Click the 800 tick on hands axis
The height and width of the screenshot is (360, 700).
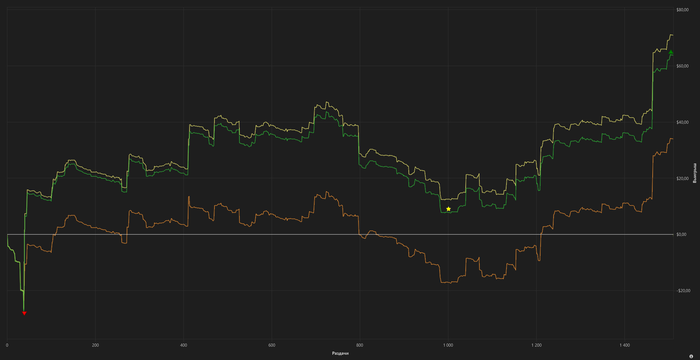(360, 345)
